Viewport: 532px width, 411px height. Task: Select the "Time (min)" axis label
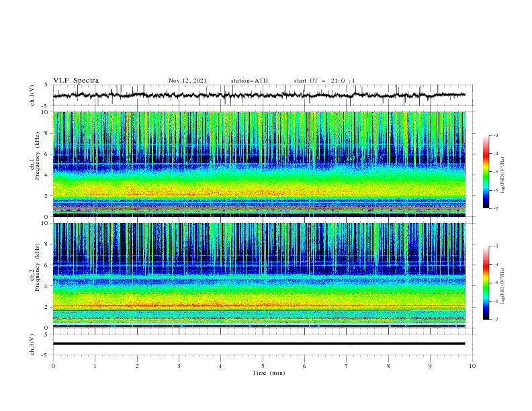[269, 373]
